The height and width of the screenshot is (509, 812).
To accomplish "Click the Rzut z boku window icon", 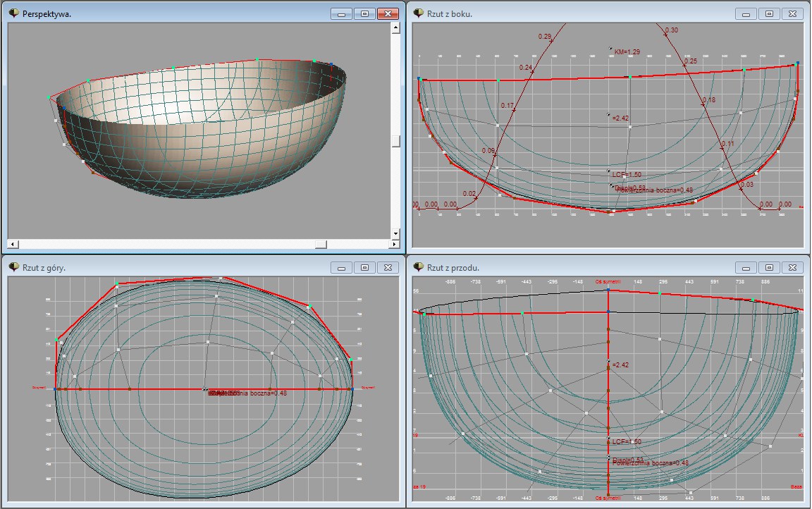I will [x=419, y=13].
